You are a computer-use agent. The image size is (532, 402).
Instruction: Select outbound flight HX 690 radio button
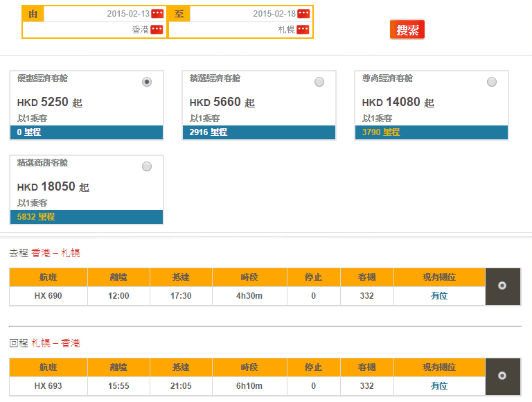point(502,286)
